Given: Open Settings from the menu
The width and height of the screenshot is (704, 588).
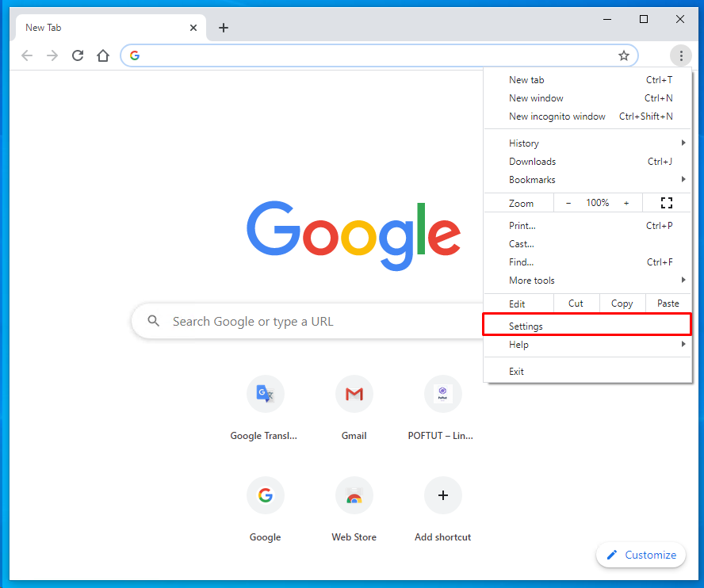Looking at the screenshot, I should click(x=587, y=326).
